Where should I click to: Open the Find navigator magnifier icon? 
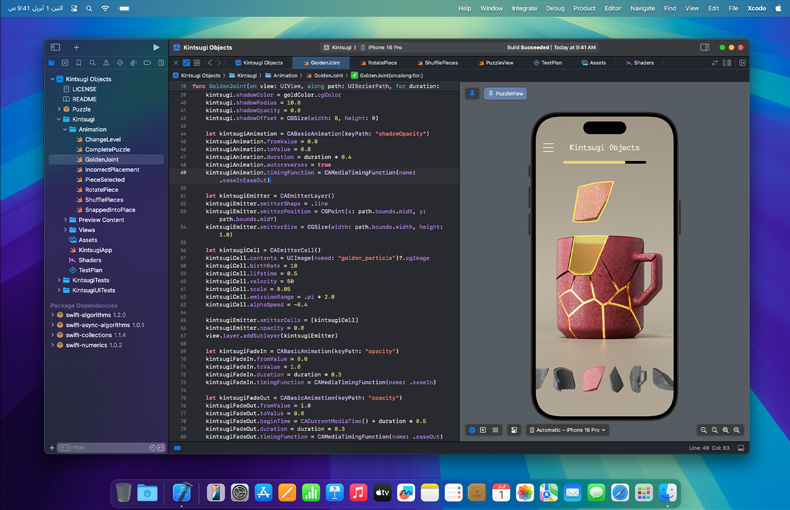coord(92,63)
